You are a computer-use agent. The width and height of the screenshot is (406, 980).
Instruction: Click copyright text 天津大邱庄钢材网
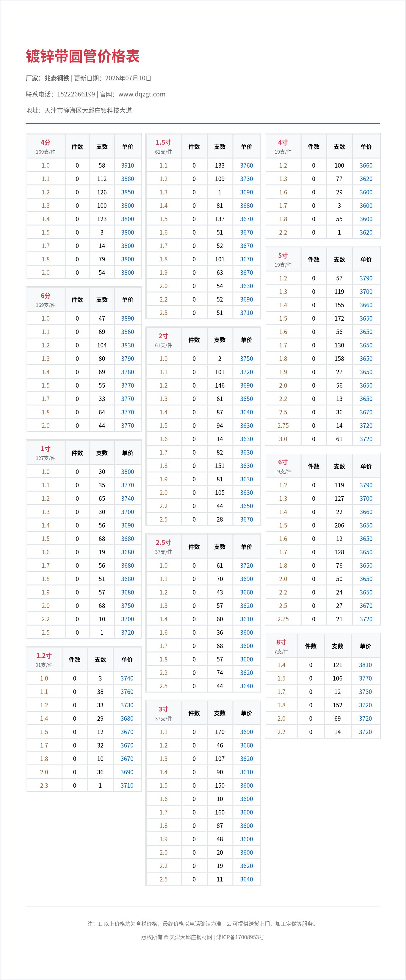pos(191,937)
